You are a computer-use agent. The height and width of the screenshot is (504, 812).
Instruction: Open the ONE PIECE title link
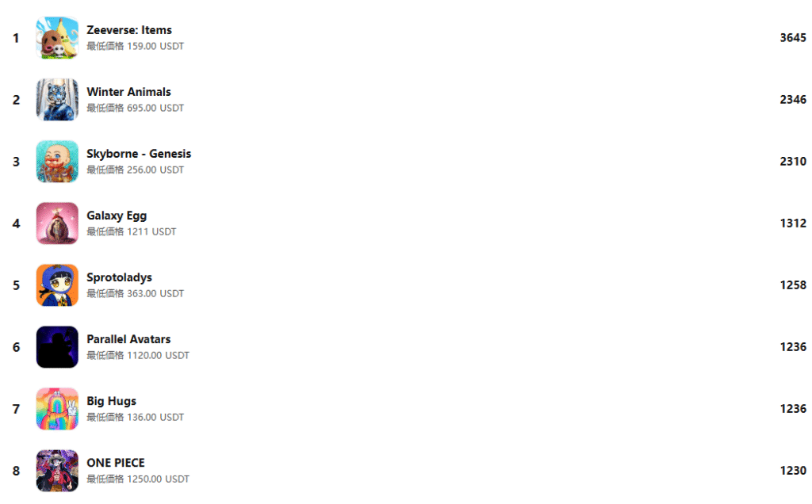pyautogui.click(x=116, y=463)
